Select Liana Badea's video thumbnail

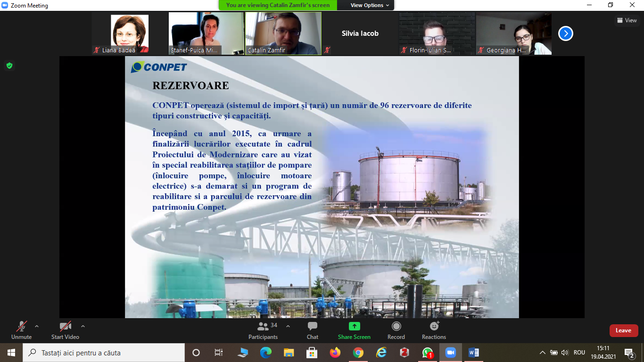pyautogui.click(x=130, y=33)
